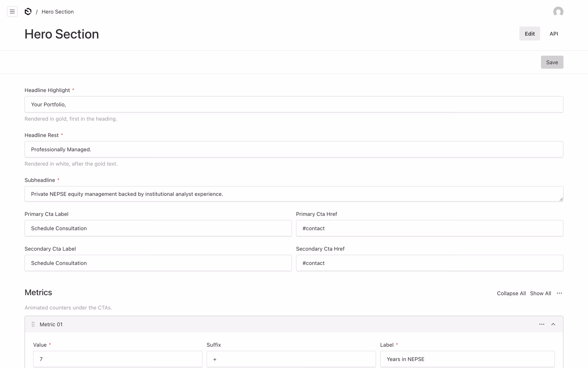Click the Metrics section heading

pyautogui.click(x=38, y=292)
